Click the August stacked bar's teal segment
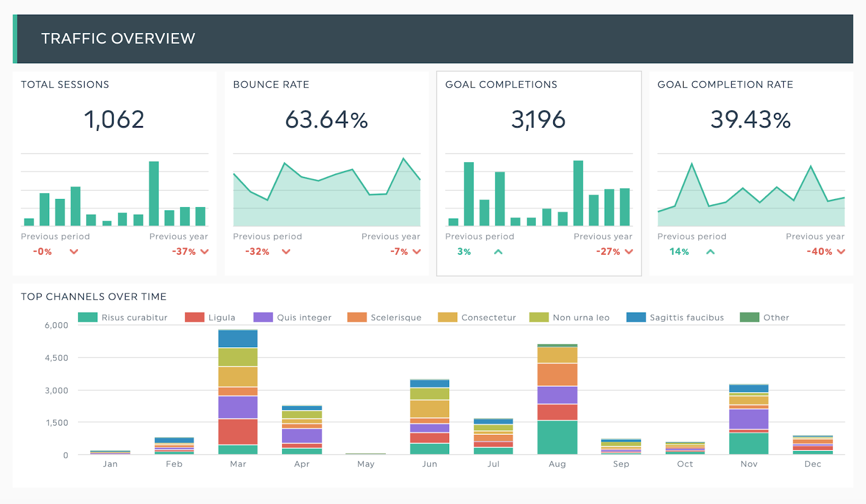The height and width of the screenshot is (504, 866). 557,437
